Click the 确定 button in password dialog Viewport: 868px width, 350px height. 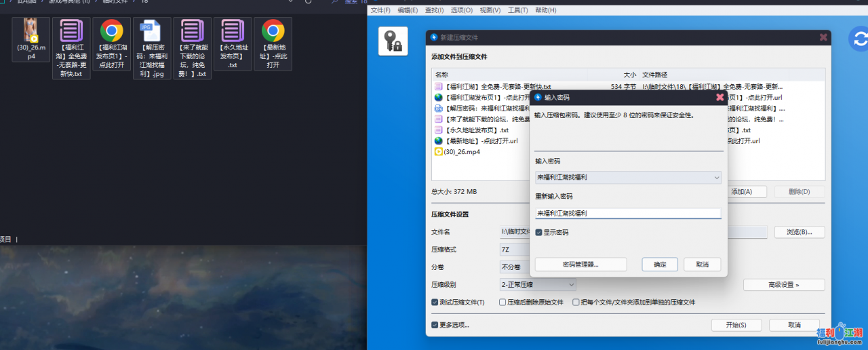click(x=659, y=265)
